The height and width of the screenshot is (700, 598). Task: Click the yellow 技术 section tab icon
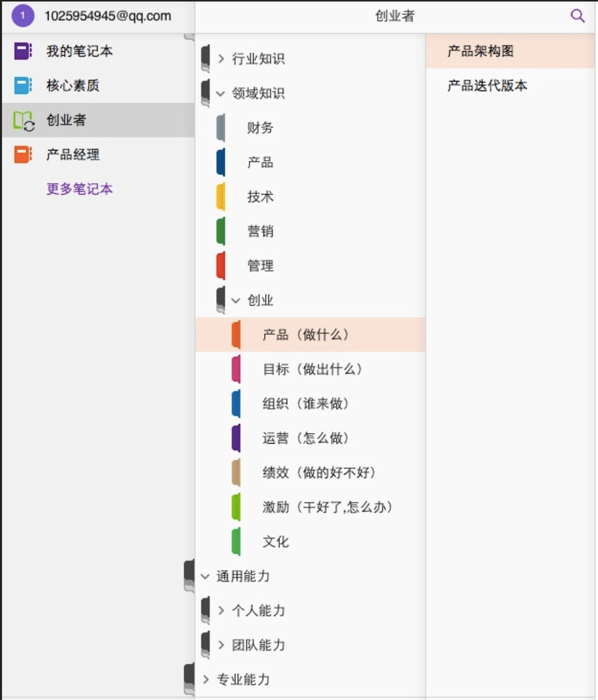pyautogui.click(x=221, y=197)
